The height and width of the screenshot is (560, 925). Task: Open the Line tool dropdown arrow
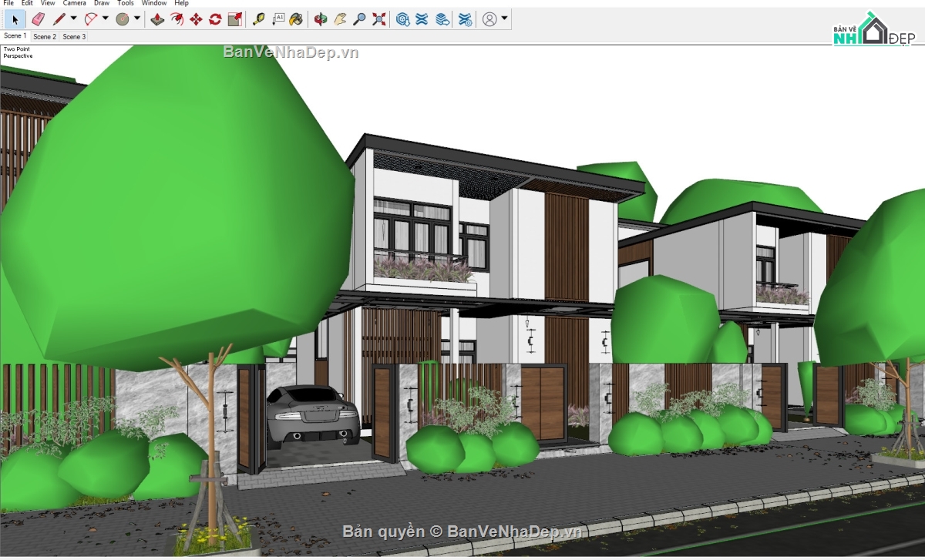[73, 20]
